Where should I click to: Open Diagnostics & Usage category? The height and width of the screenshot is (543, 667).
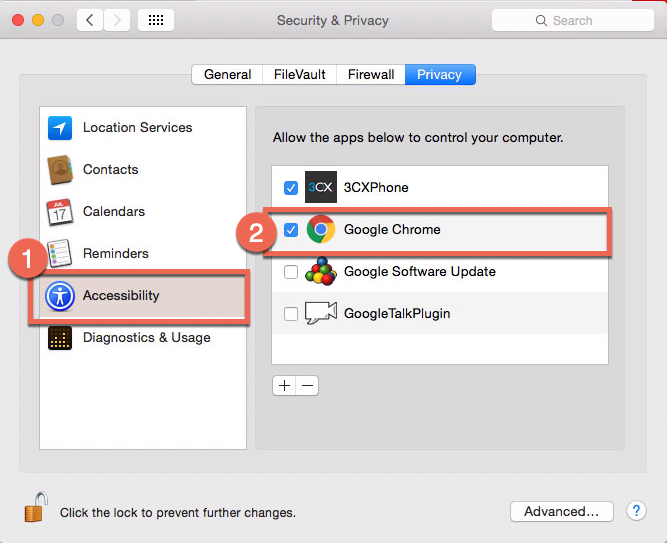(146, 338)
